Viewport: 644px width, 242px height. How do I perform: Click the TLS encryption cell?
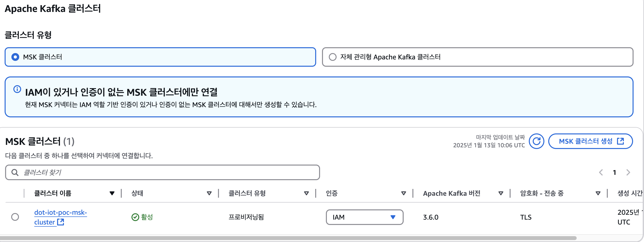[526, 217]
